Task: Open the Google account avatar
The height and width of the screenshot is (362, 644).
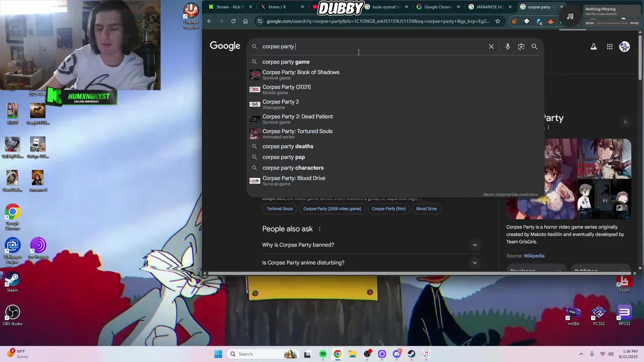Action: coord(624,46)
